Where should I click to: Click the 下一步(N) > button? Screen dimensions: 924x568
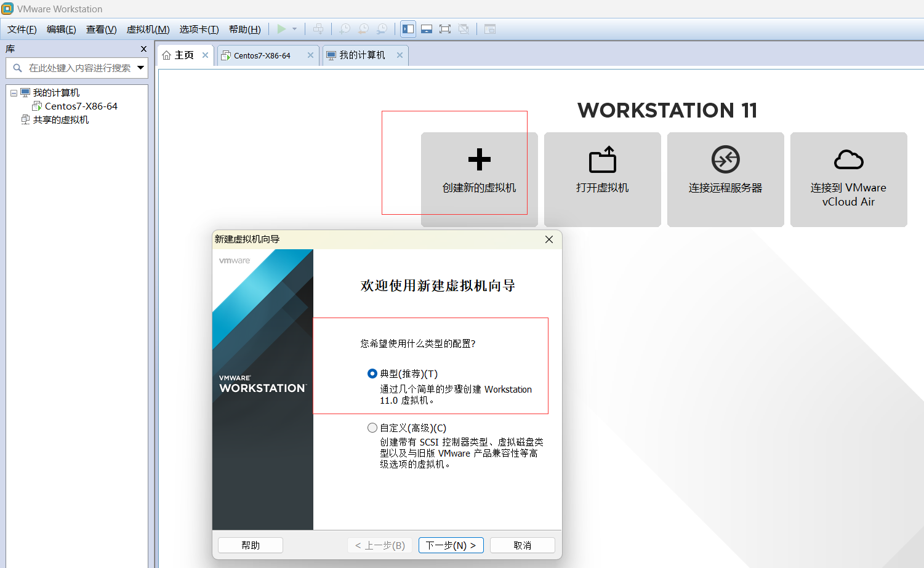tap(451, 545)
